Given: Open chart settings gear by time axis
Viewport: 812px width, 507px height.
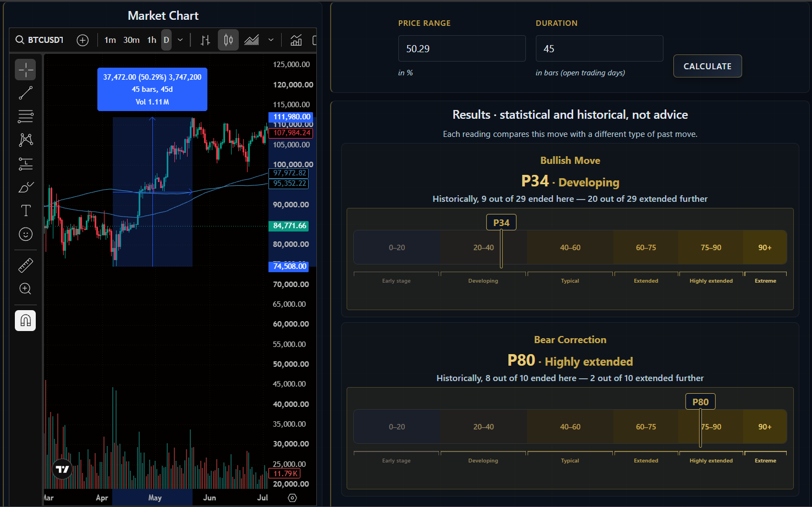Looking at the screenshot, I should 293,498.
